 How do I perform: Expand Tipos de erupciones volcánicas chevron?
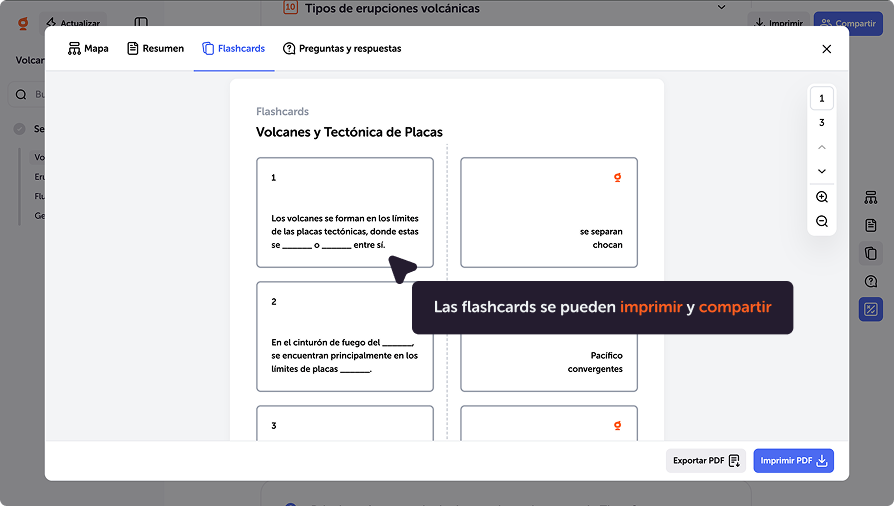(x=721, y=7)
